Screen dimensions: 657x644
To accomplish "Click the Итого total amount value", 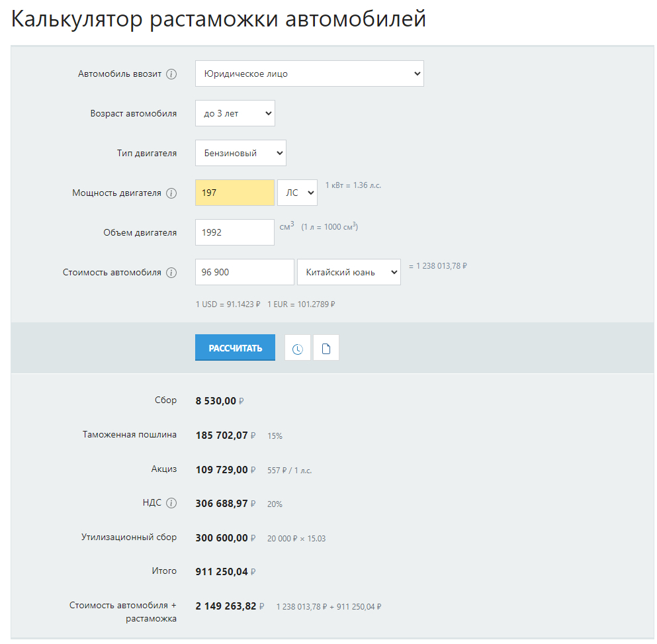I will (x=222, y=571).
